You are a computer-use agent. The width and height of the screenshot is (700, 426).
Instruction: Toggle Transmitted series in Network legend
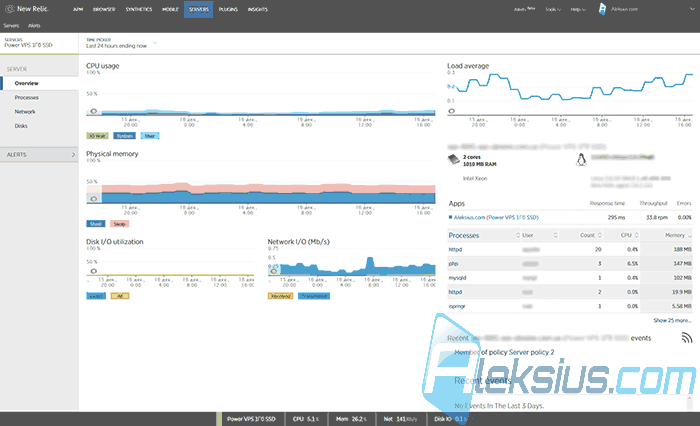[x=314, y=296]
